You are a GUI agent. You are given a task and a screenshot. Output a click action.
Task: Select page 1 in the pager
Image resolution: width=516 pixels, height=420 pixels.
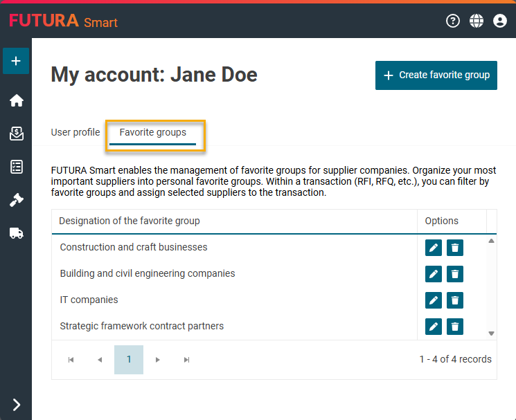click(129, 360)
